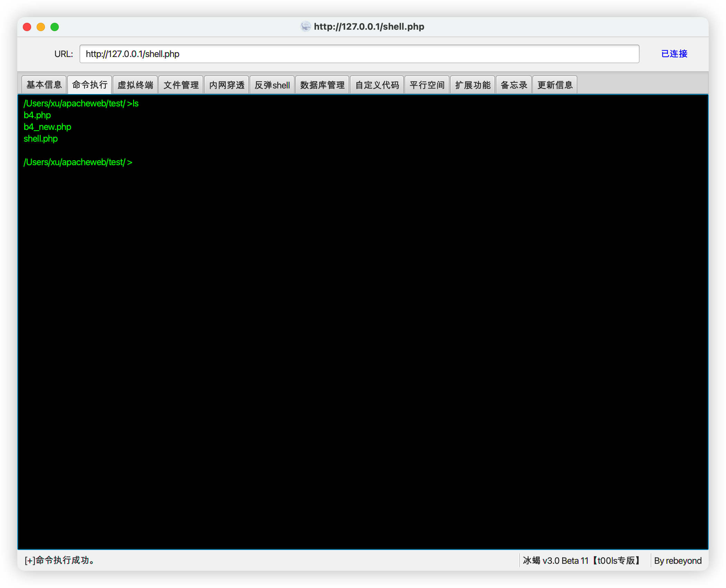
Task: Open the 自定义代码 tab
Action: (377, 84)
